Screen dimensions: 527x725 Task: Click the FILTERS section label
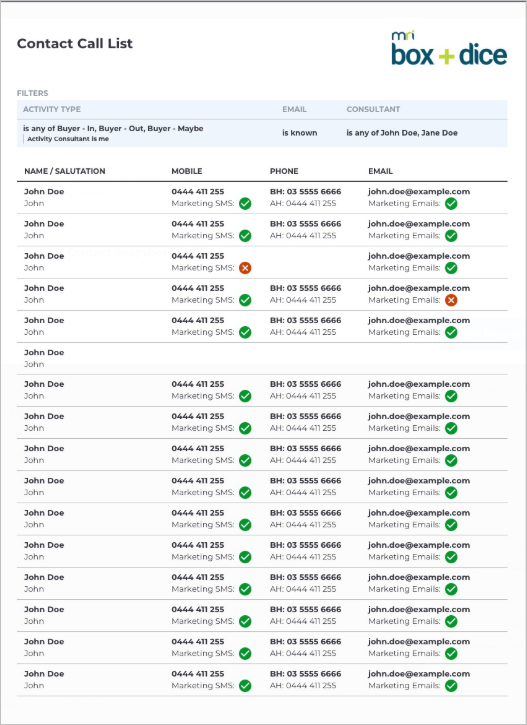click(32, 93)
